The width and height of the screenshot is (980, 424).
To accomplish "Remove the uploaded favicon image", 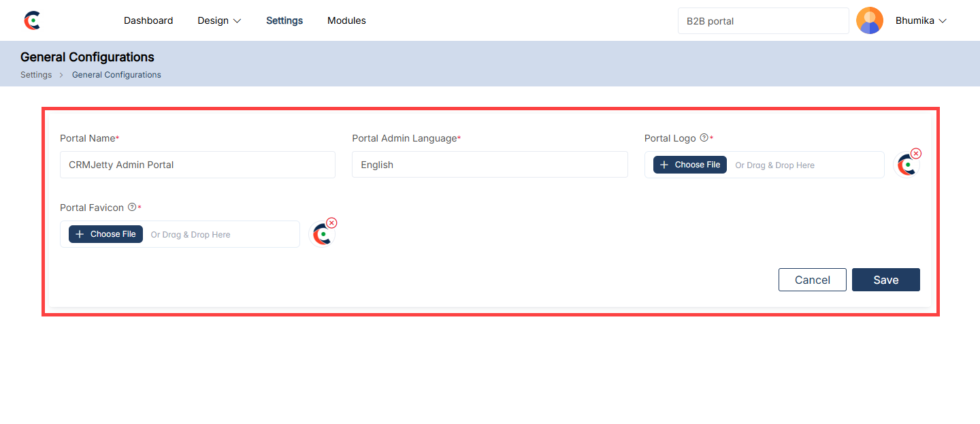I will pos(331,223).
